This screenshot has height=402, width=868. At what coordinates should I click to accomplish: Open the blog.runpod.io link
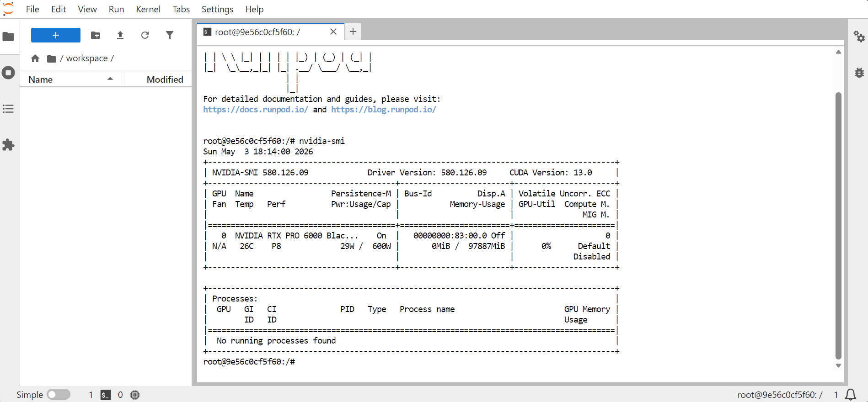pyautogui.click(x=384, y=110)
